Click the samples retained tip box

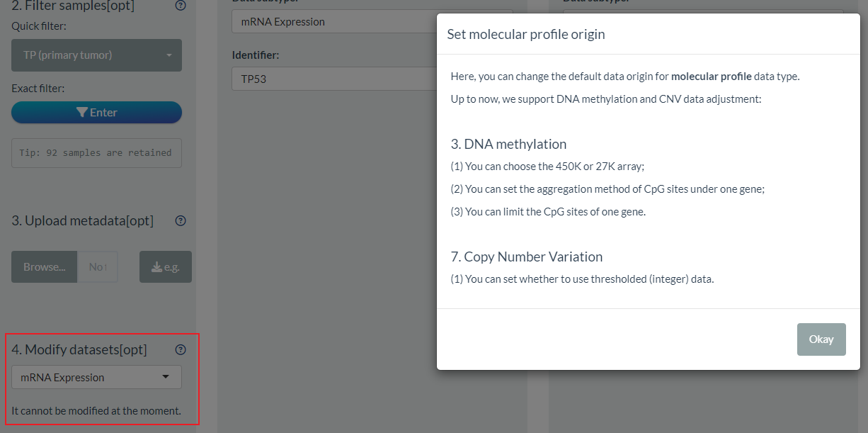pyautogui.click(x=96, y=152)
